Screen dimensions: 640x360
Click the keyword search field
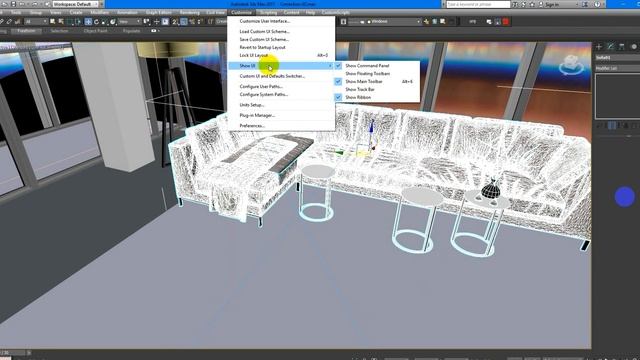click(478, 4)
